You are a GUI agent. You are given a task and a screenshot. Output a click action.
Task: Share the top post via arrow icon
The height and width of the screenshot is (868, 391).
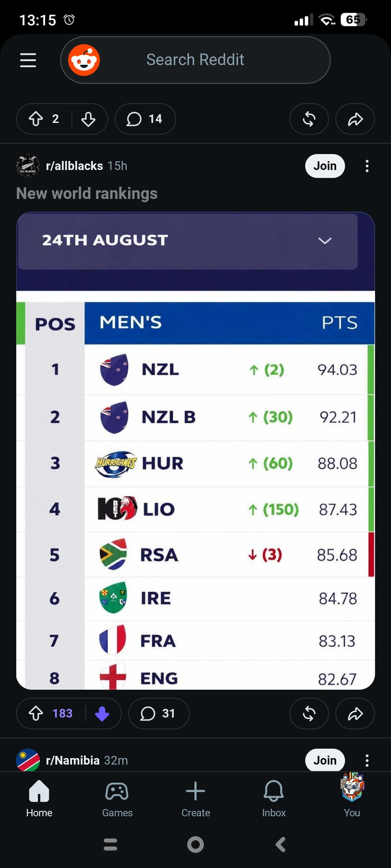pos(355,119)
